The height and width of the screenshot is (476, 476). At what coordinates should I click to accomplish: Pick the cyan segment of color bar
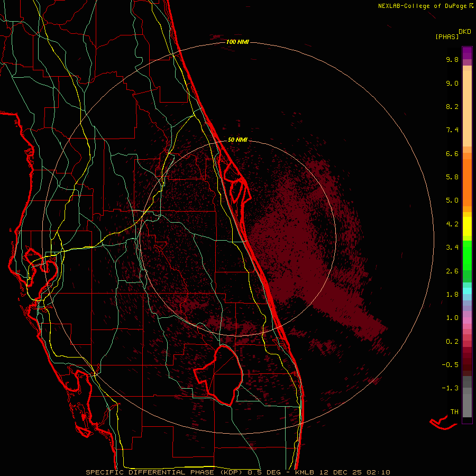coord(467,291)
